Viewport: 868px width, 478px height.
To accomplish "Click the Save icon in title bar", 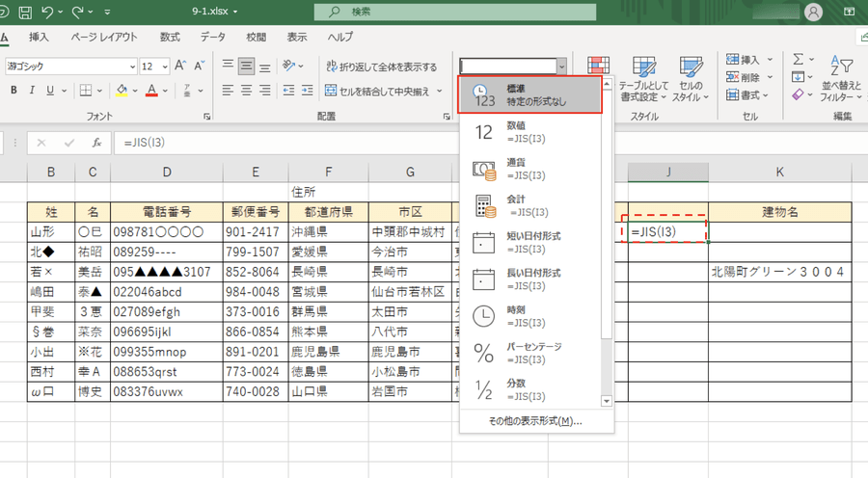I will point(25,12).
